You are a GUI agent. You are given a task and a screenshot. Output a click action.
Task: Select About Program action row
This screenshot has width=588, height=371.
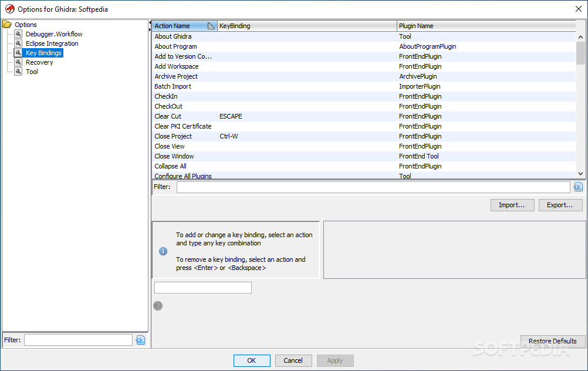coord(364,46)
